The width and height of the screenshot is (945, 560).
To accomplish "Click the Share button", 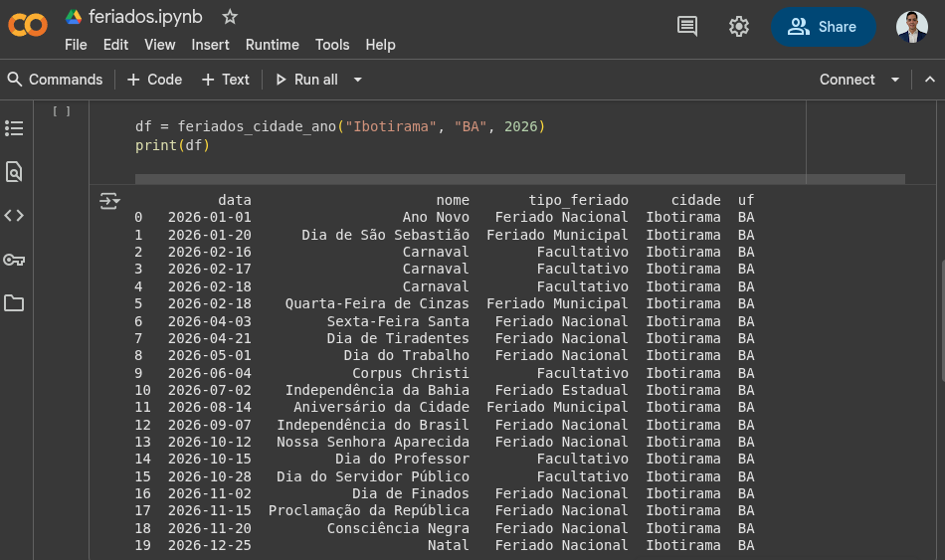I will pos(823,27).
